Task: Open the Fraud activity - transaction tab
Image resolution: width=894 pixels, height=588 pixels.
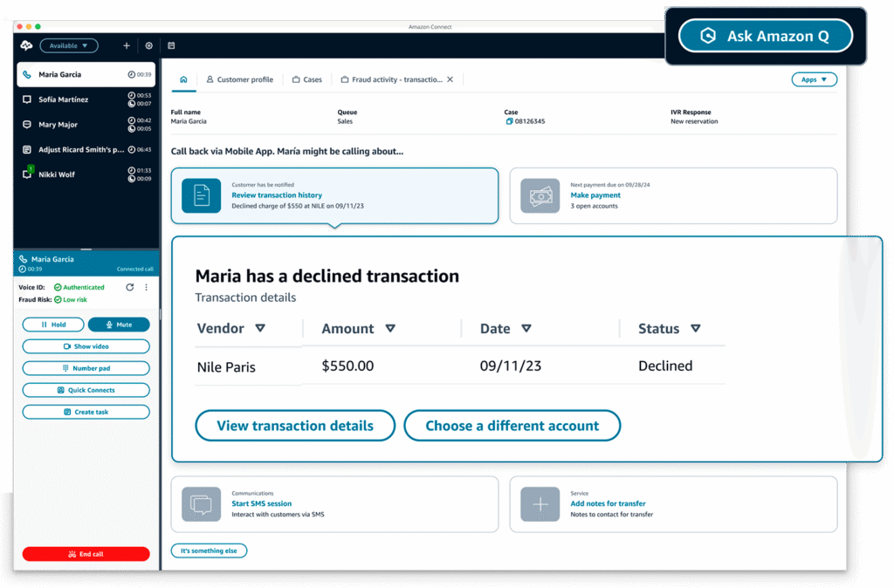Action: pyautogui.click(x=391, y=79)
